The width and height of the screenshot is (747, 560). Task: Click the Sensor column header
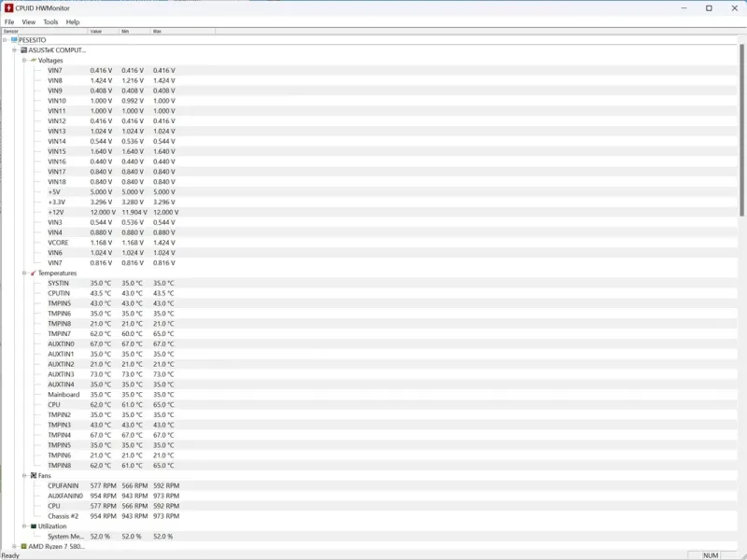tap(44, 31)
